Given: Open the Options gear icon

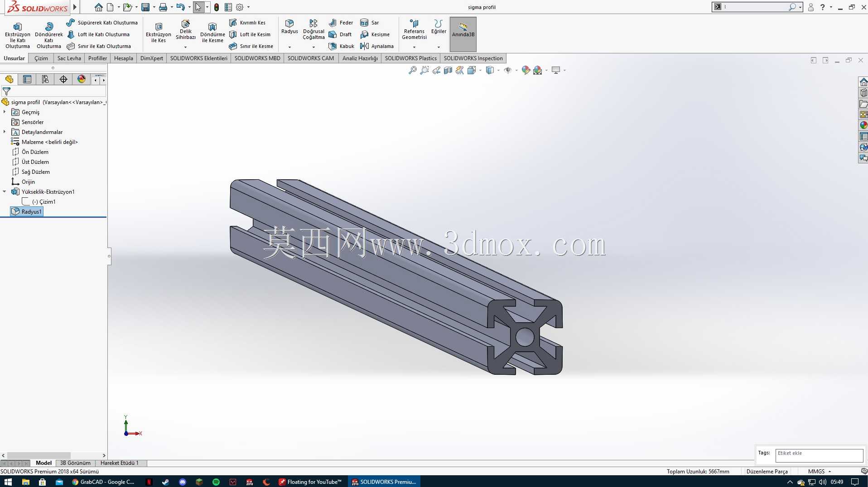Looking at the screenshot, I should (240, 7).
